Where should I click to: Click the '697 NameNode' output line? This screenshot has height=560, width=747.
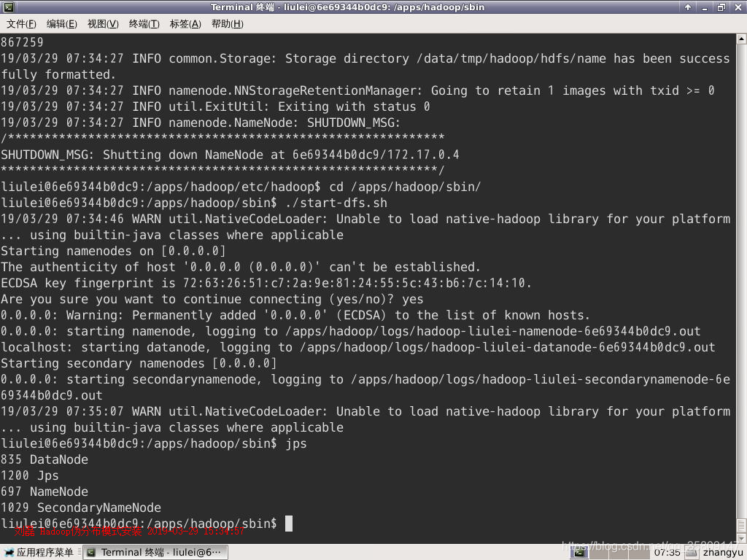coord(44,491)
